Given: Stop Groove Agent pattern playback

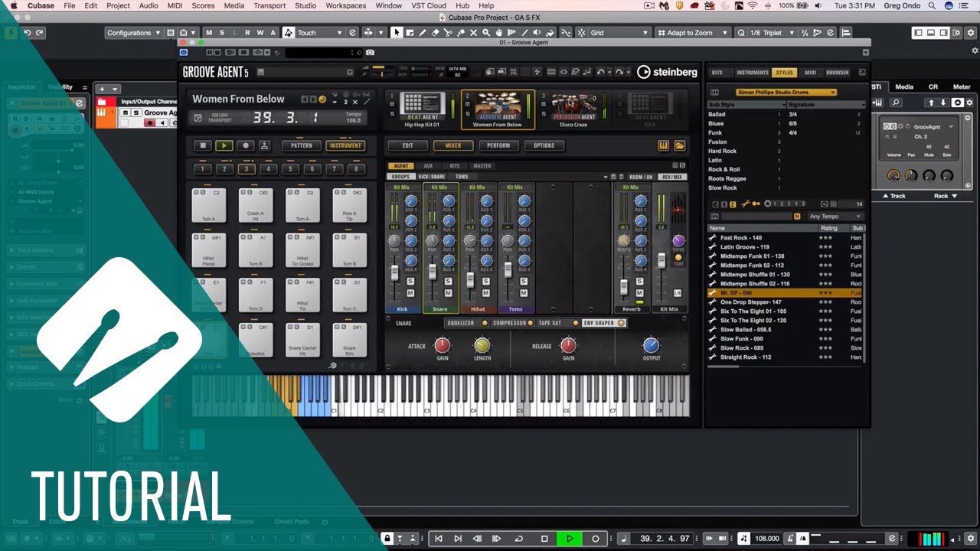Looking at the screenshot, I should pos(203,145).
